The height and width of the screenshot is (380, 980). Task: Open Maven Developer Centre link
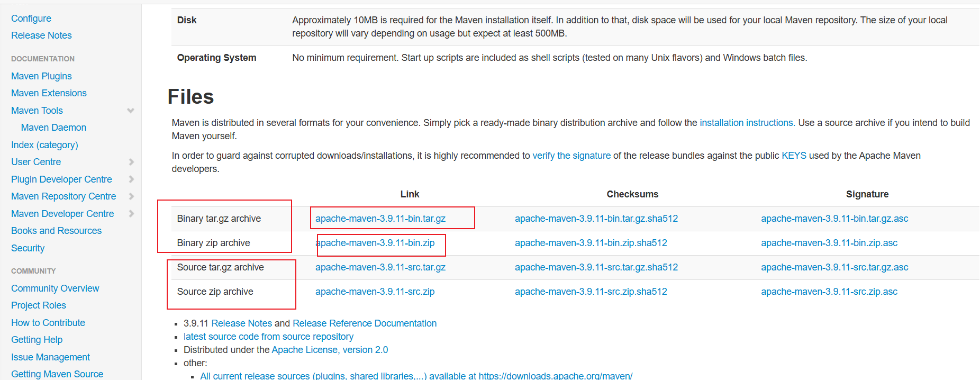[x=62, y=214]
